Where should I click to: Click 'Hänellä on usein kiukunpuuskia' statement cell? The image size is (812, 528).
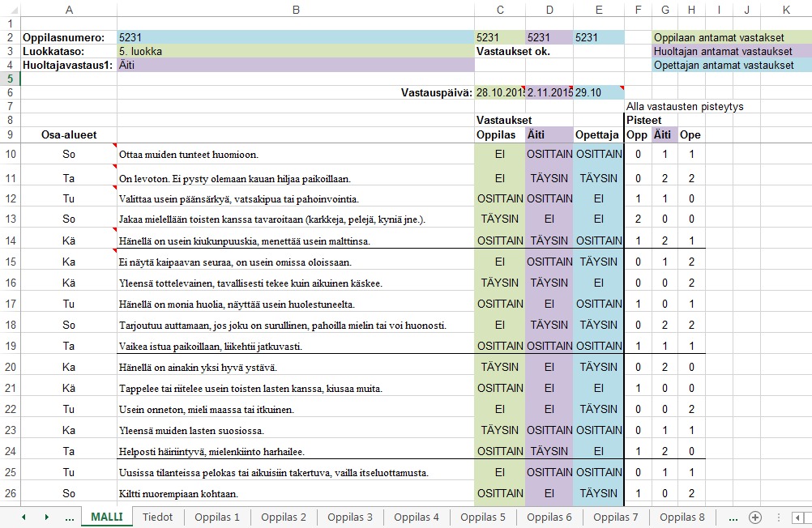tap(296, 241)
